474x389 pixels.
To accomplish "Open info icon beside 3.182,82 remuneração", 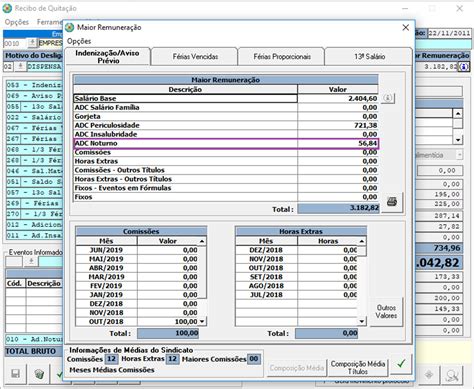I will (464, 67).
